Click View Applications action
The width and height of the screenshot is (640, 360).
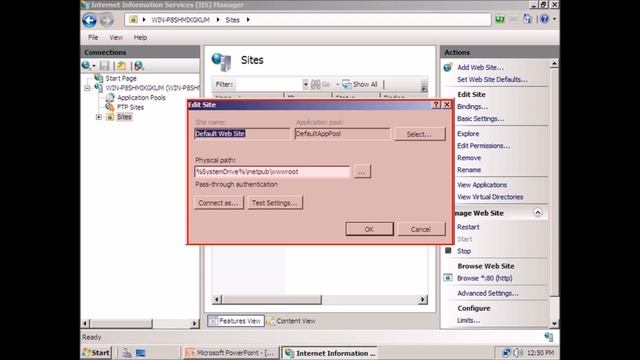coord(482,185)
